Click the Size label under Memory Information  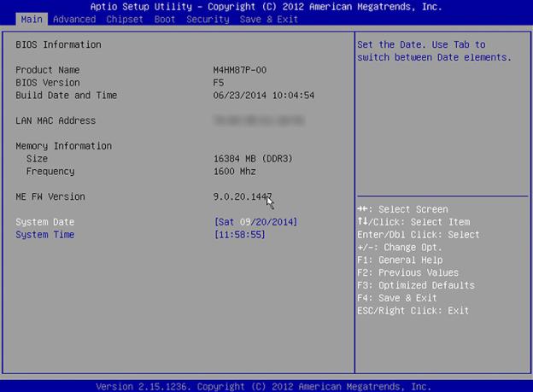[x=37, y=159]
